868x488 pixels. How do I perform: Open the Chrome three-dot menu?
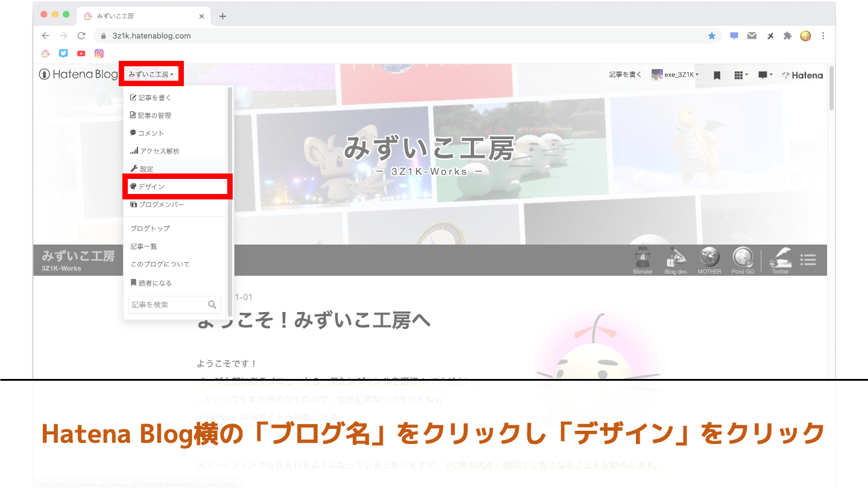coord(823,36)
